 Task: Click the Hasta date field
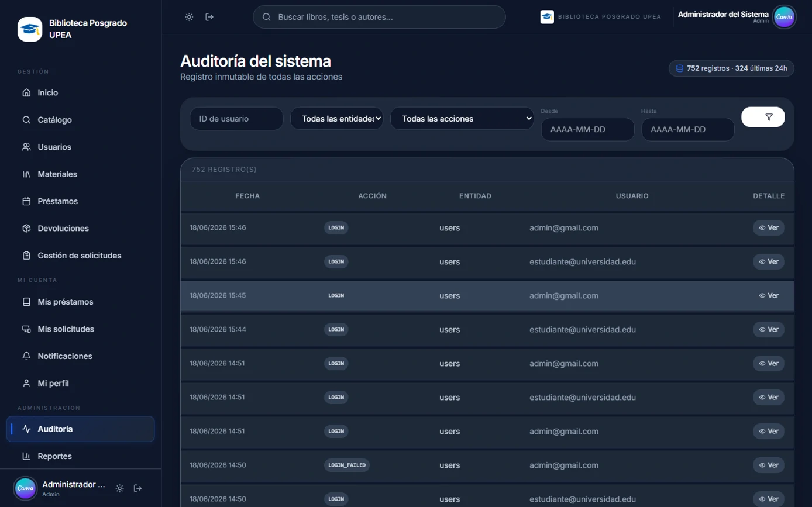tap(688, 129)
